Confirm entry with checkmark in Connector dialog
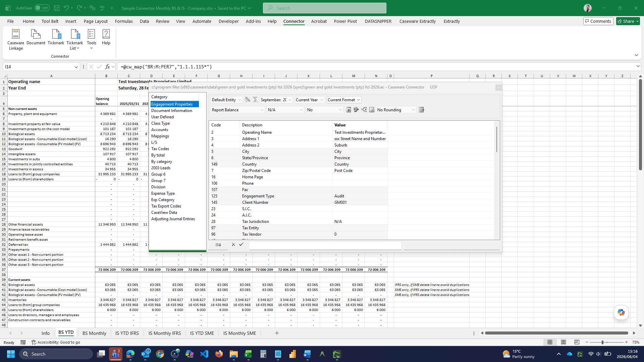644x362 pixels. pos(241,244)
